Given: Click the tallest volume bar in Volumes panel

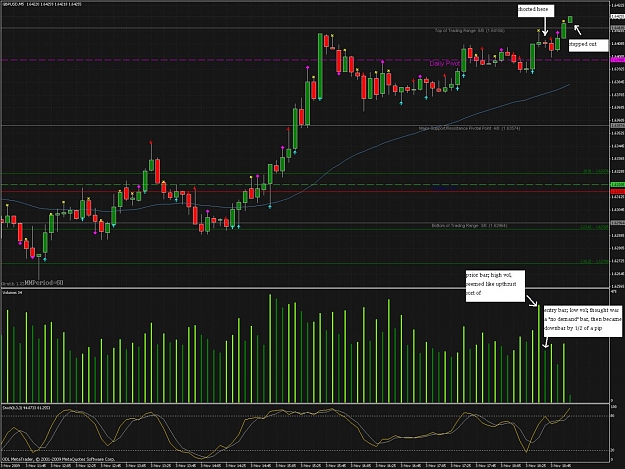Looking at the screenshot, I should pos(270,348).
